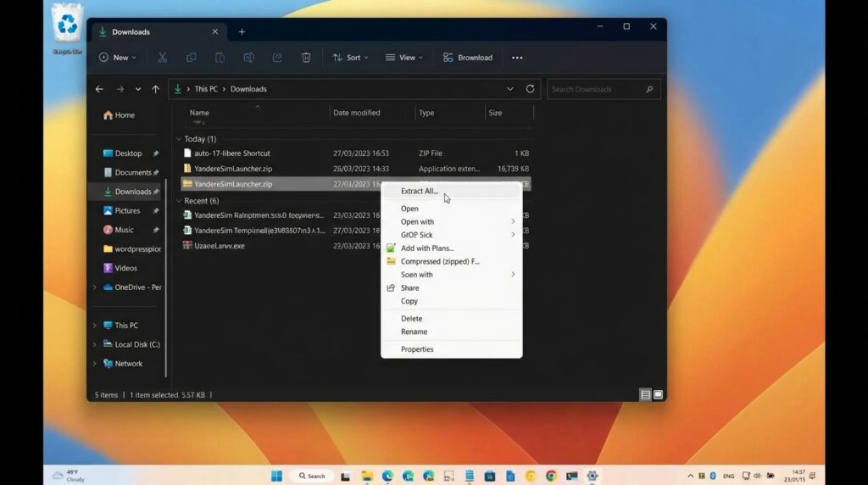Click the Share icon in toolbar

point(277,58)
